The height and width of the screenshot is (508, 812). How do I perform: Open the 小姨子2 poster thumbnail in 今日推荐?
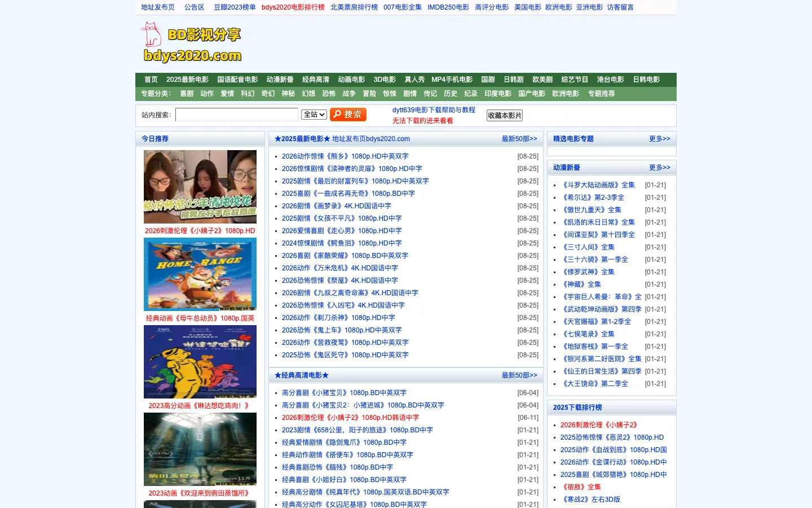(x=200, y=187)
